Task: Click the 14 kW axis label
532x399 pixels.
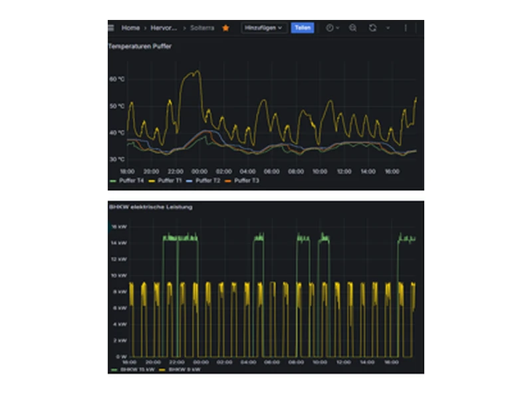Action: (119, 243)
